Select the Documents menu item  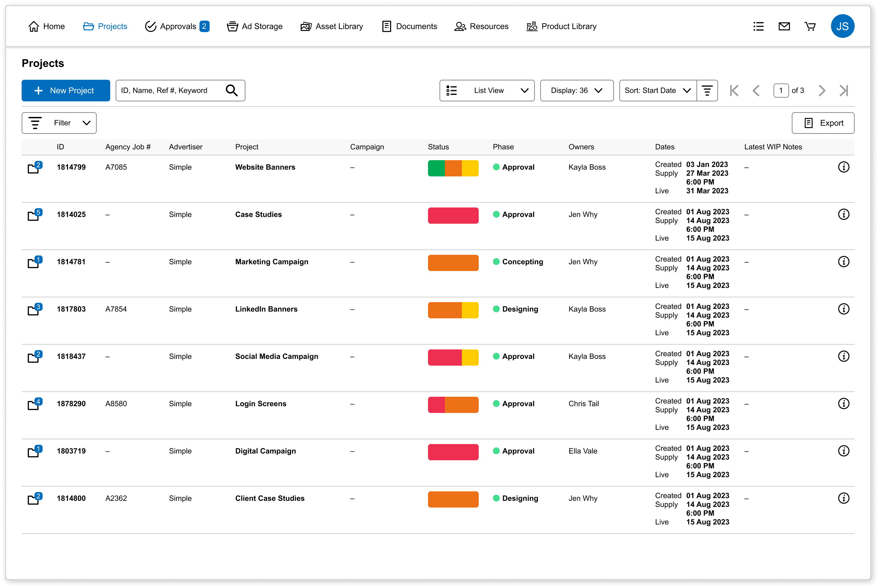click(x=409, y=26)
